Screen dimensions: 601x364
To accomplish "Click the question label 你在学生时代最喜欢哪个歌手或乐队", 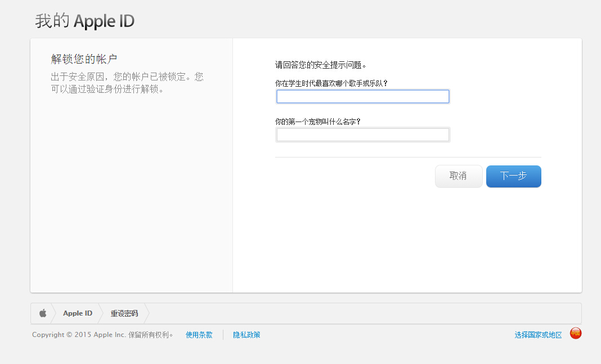I will [x=331, y=83].
